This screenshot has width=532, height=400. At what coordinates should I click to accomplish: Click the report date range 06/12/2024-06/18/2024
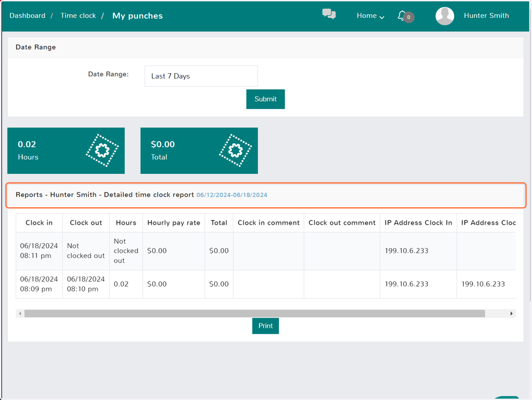pos(232,195)
